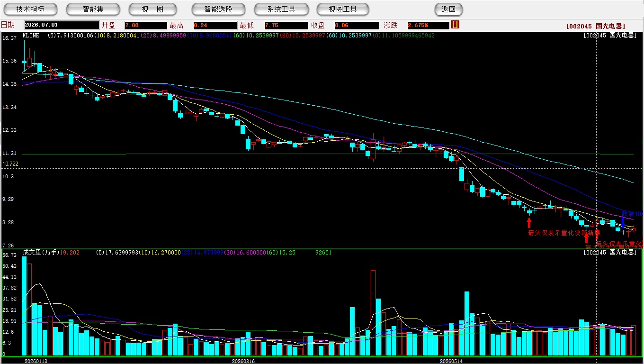This screenshot has width=644, height=364.
Task: Click the 最低 value field 7.75
Action: 286,25
